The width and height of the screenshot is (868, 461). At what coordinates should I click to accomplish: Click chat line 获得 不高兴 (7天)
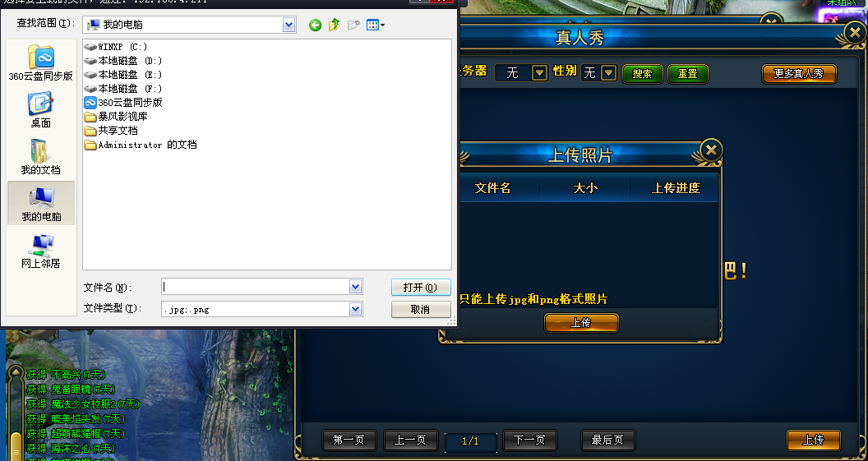(66, 375)
